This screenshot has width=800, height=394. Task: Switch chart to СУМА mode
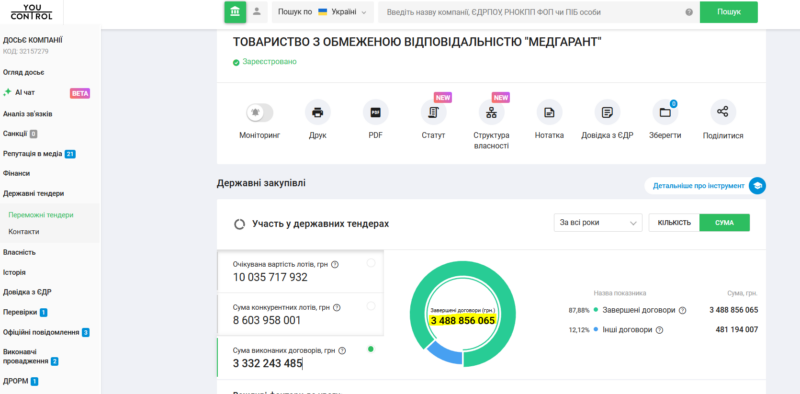(x=724, y=223)
